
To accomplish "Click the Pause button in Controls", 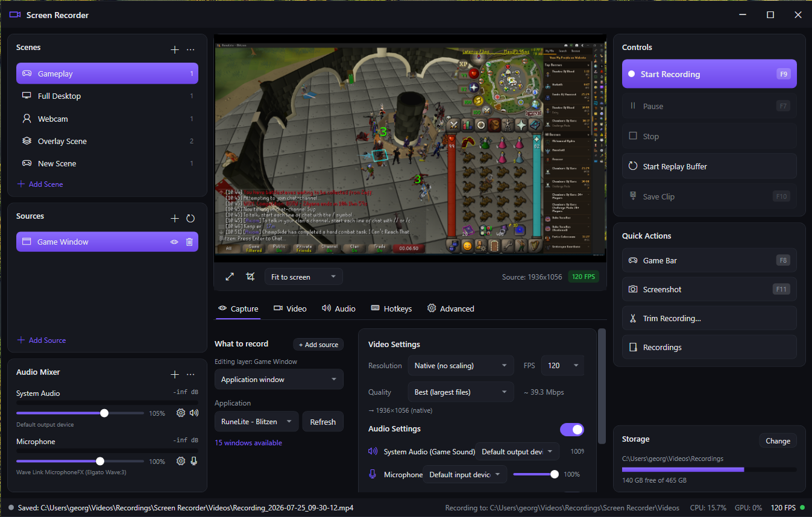I will (x=710, y=106).
